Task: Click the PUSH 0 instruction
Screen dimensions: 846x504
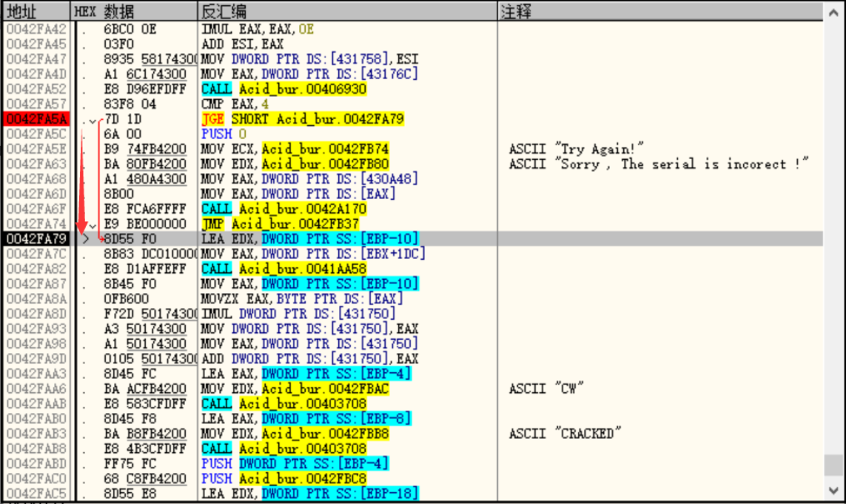Action: pos(224,134)
